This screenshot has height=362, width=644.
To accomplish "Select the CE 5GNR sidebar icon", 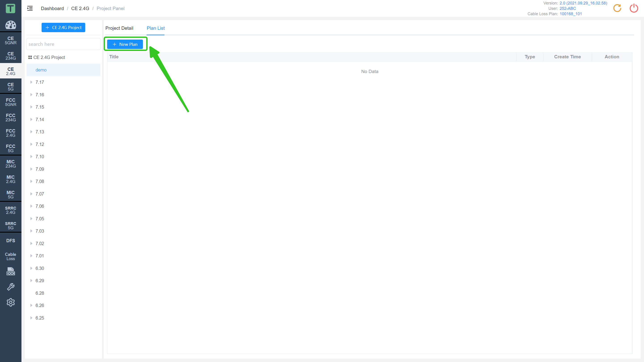I will (x=11, y=40).
